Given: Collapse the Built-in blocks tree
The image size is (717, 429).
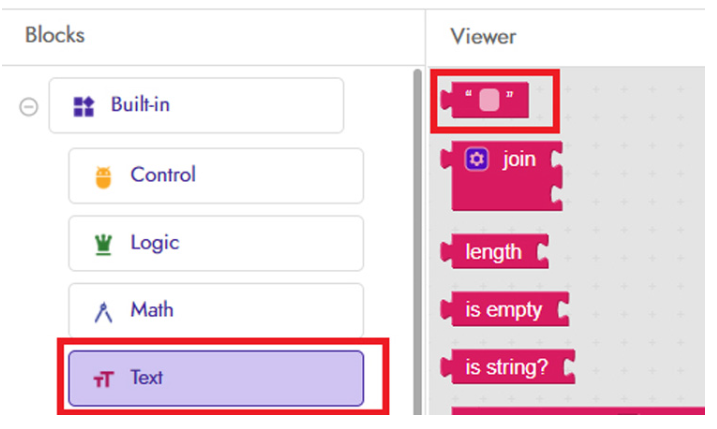Looking at the screenshot, I should coord(28,107).
